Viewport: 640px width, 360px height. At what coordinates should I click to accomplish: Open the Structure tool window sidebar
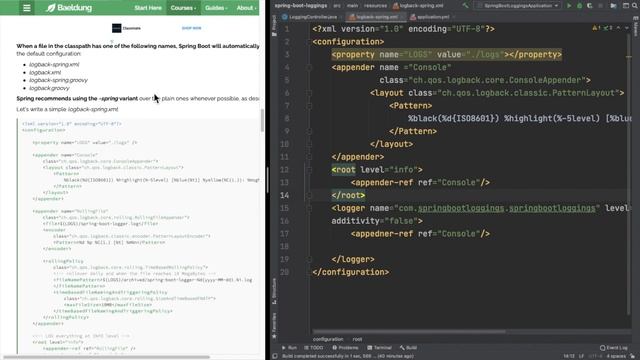coord(274,291)
